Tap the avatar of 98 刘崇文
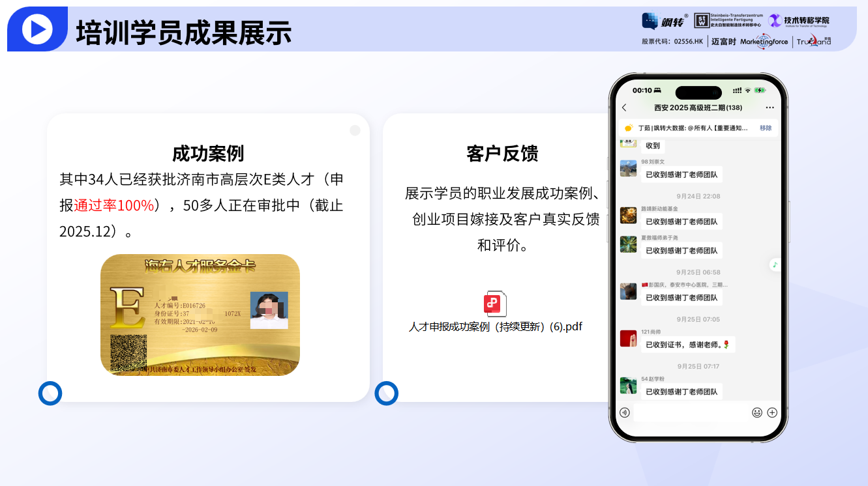Screen dimensions: 868x486 pos(628,168)
